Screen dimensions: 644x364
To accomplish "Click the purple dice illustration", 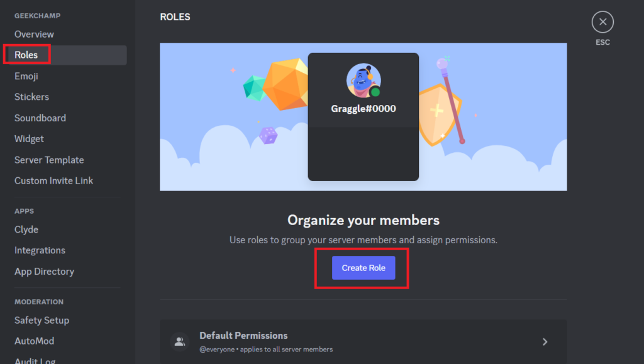I will [x=269, y=135].
